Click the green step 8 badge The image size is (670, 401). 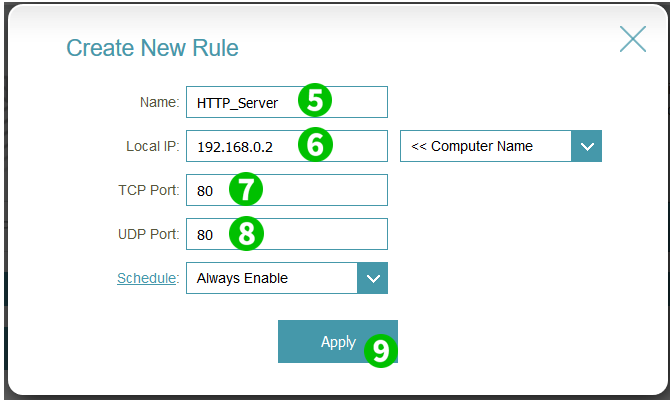tap(245, 233)
